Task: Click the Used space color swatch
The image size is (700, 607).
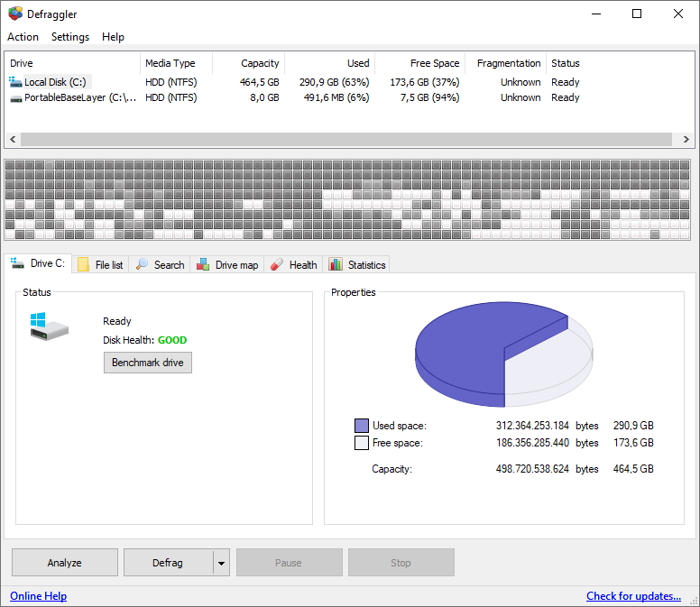Action: [362, 426]
